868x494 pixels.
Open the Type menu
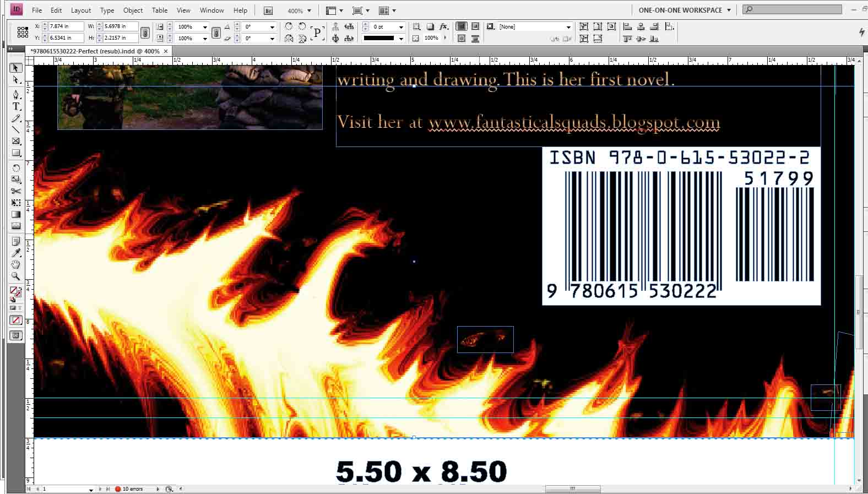point(107,10)
